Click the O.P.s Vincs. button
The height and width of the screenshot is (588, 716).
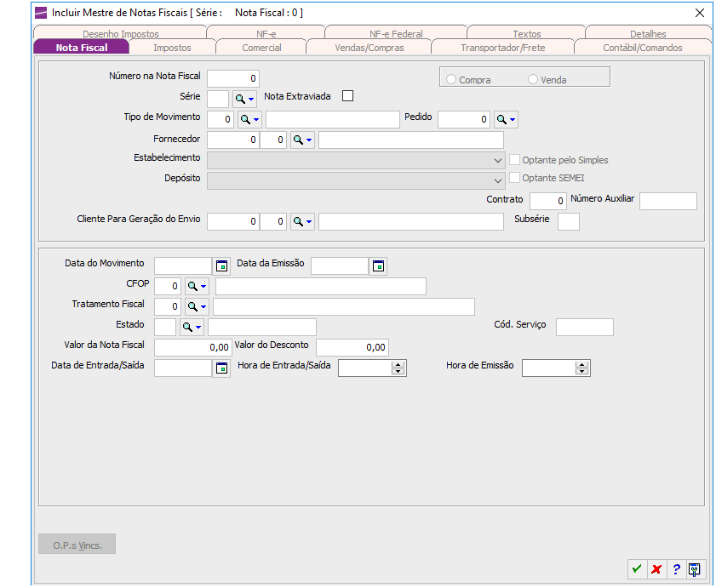click(77, 545)
